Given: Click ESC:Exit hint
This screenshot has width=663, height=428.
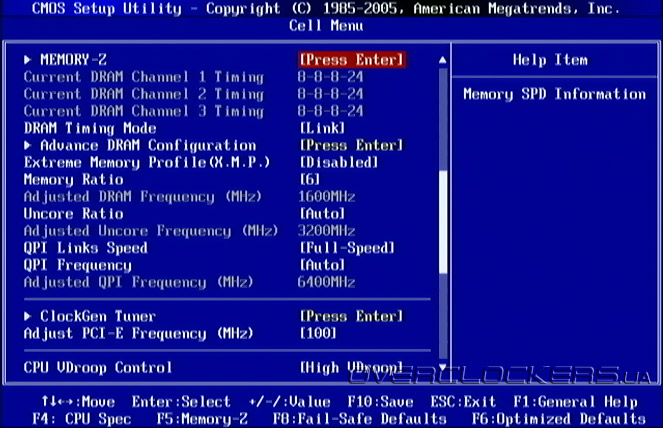Looking at the screenshot, I should tap(463, 402).
